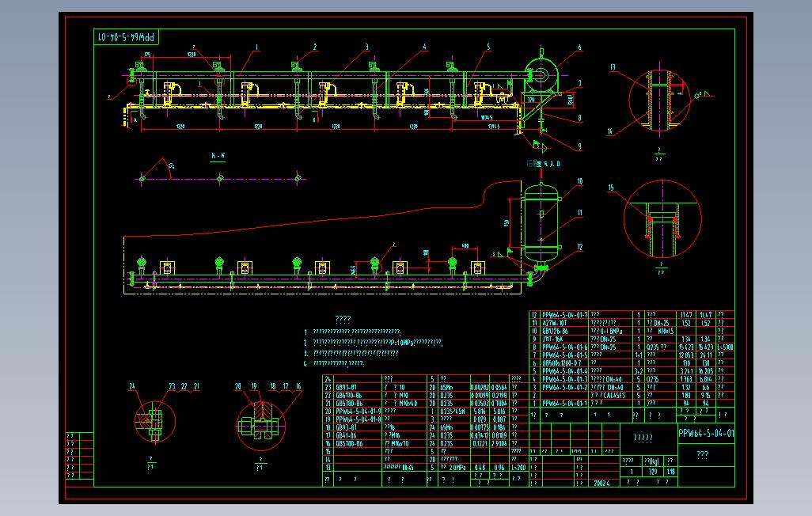Click part list entry PPW64-5-04-01-5
Screen dimensions: 812x516
click(564, 355)
